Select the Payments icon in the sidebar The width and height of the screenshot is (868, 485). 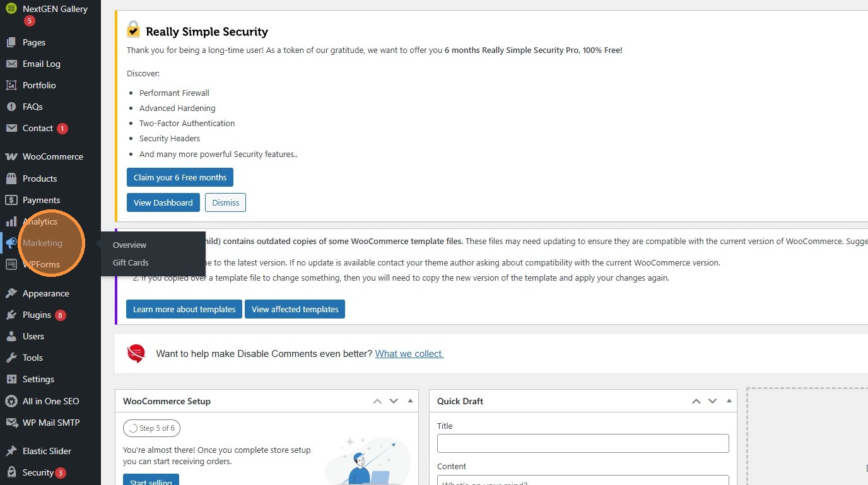coord(11,200)
